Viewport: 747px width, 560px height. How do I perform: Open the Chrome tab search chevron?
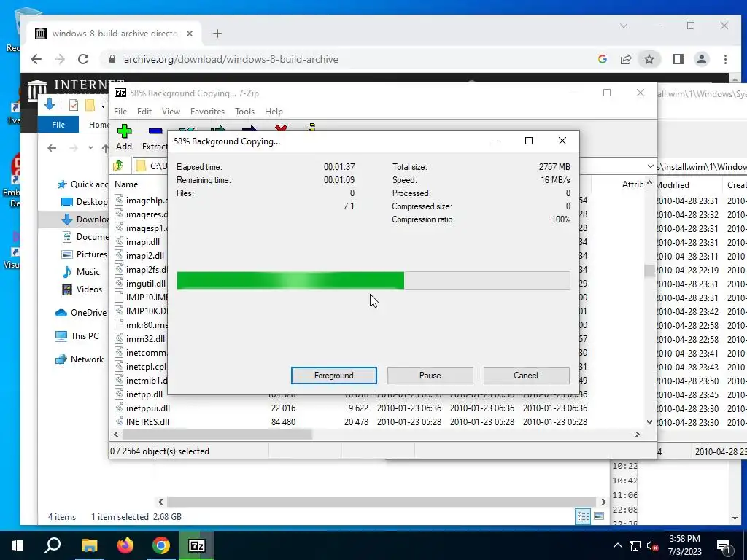pyautogui.click(x=623, y=26)
